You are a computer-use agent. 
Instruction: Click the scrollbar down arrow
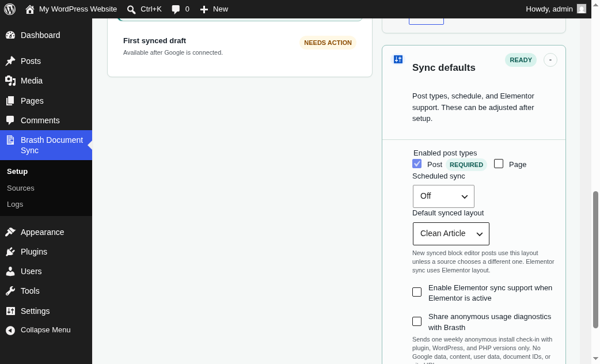(x=595, y=359)
